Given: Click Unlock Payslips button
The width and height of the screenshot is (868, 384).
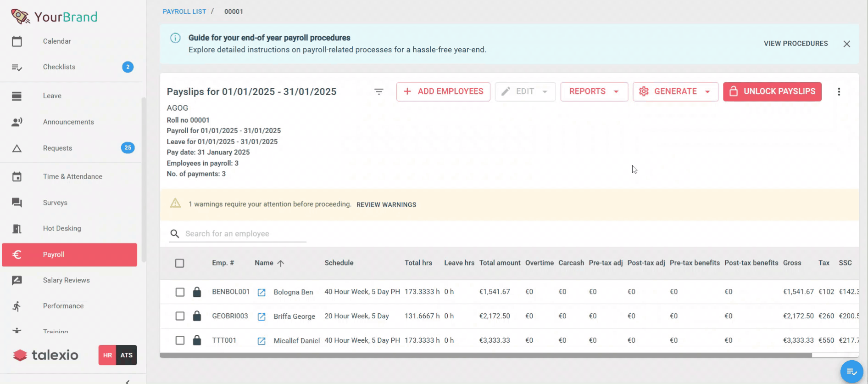Looking at the screenshot, I should 772,91.
